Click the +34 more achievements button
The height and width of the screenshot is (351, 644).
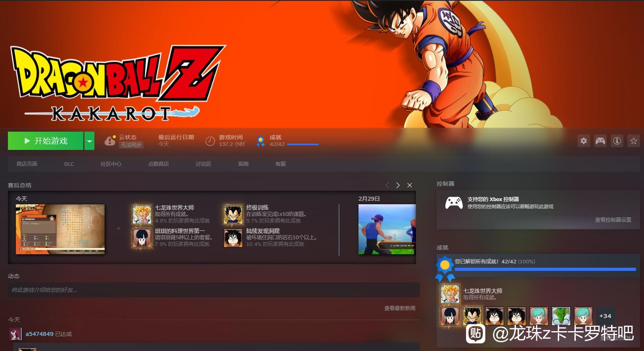coord(605,316)
